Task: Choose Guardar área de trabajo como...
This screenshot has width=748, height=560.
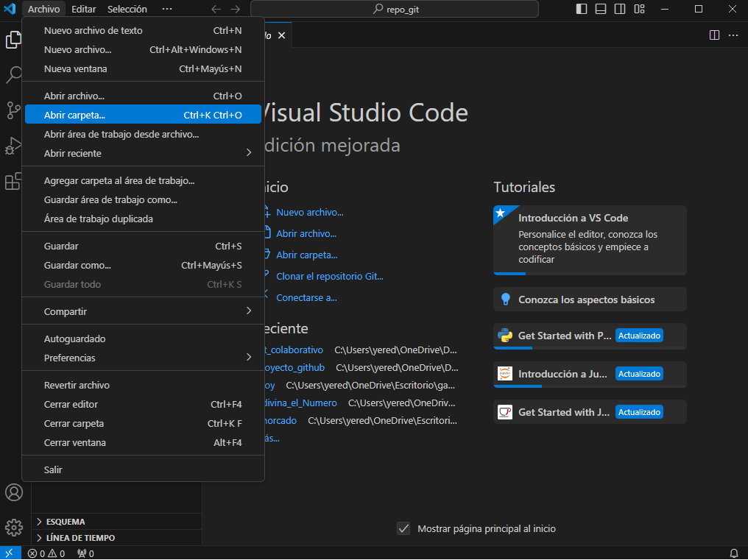Action: pos(143,200)
